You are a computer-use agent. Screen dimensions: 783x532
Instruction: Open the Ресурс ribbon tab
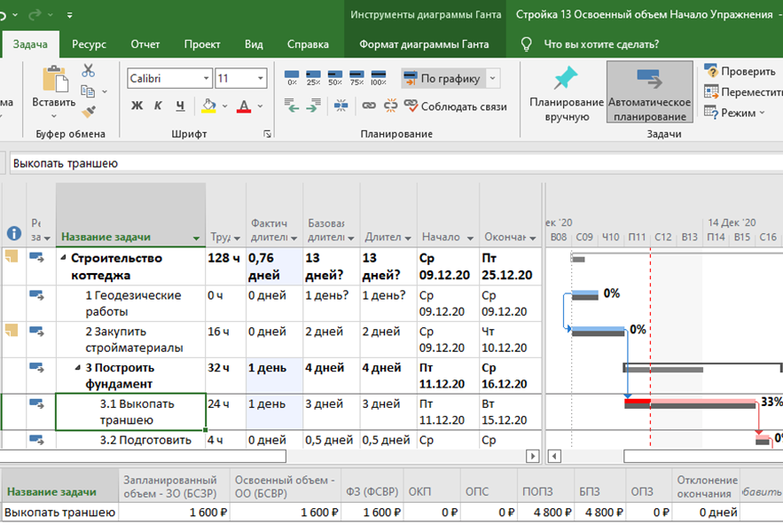click(x=89, y=44)
